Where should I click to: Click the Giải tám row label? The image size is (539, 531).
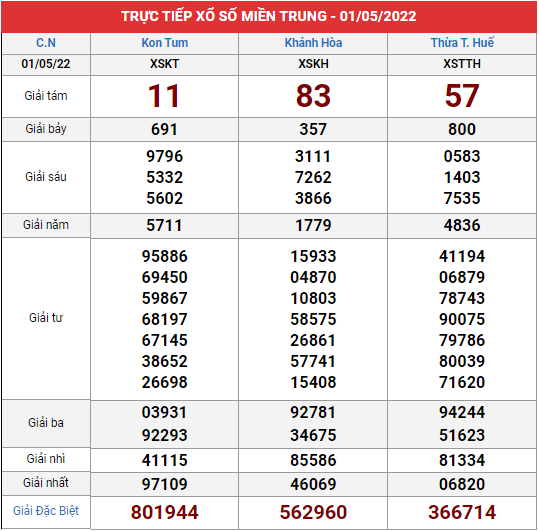point(46,96)
